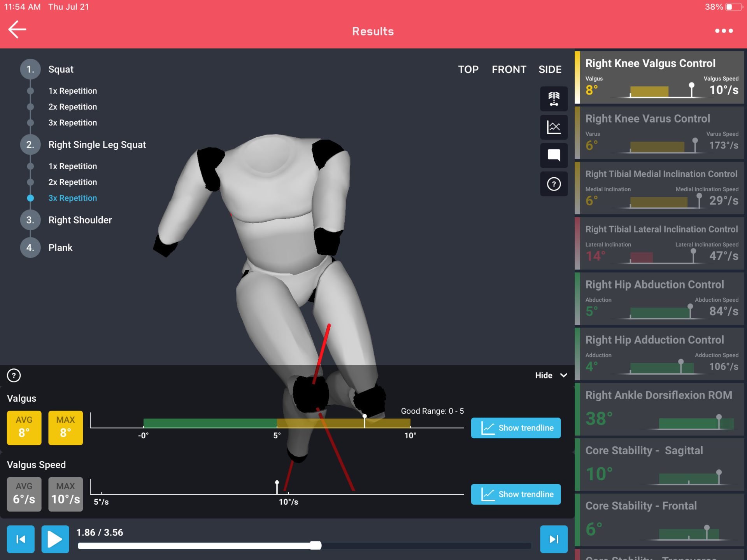This screenshot has width=747, height=560.
Task: Select Right Knee Varus Control card
Action: (x=659, y=133)
